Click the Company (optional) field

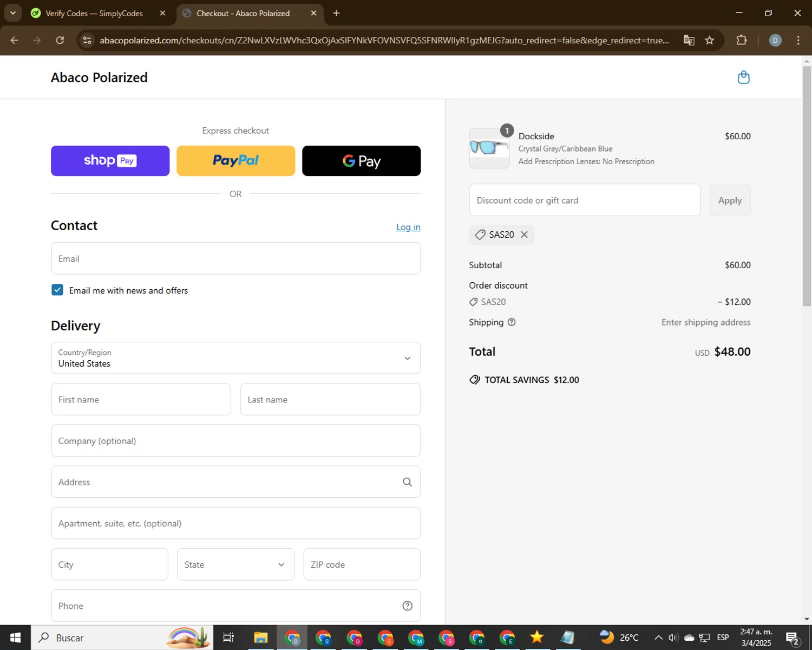tap(235, 440)
